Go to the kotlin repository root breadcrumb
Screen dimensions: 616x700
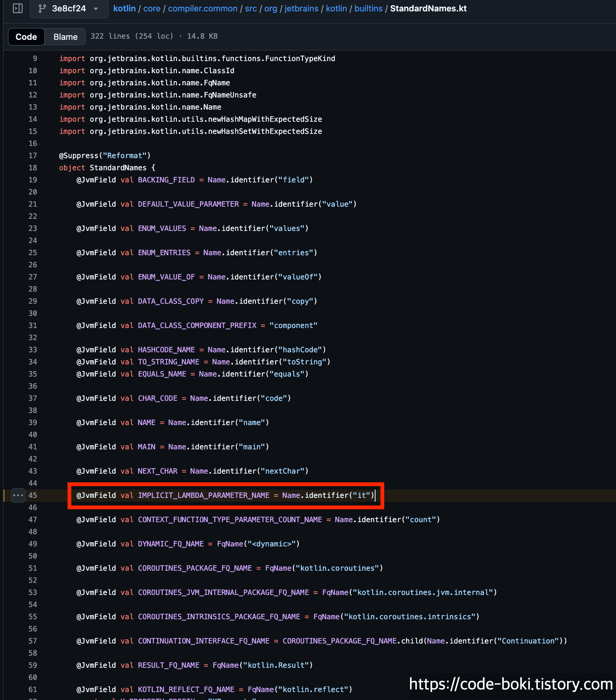click(124, 8)
